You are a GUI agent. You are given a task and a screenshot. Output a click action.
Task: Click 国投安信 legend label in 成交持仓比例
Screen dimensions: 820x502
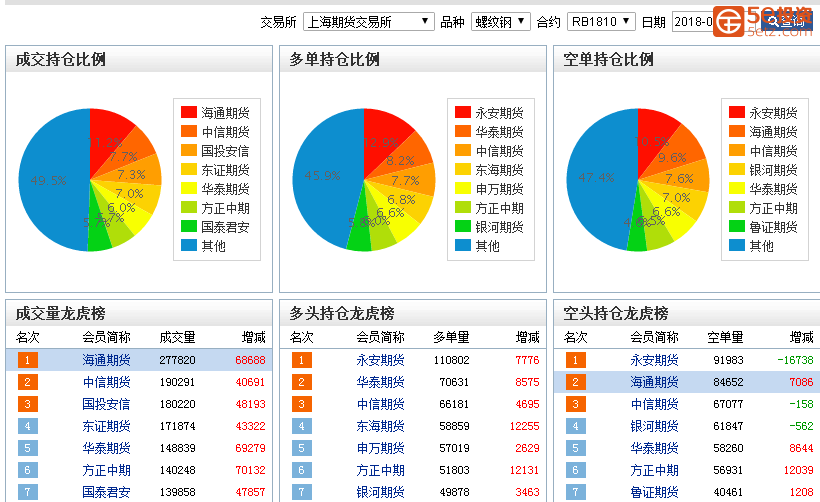coord(225,151)
